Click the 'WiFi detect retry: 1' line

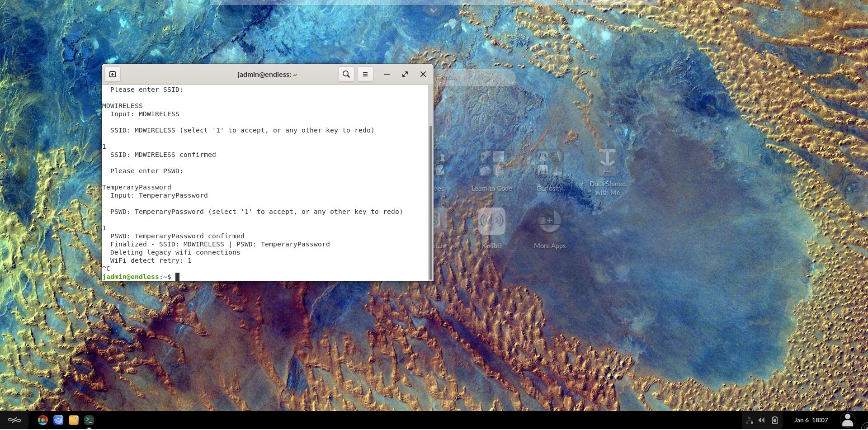151,260
